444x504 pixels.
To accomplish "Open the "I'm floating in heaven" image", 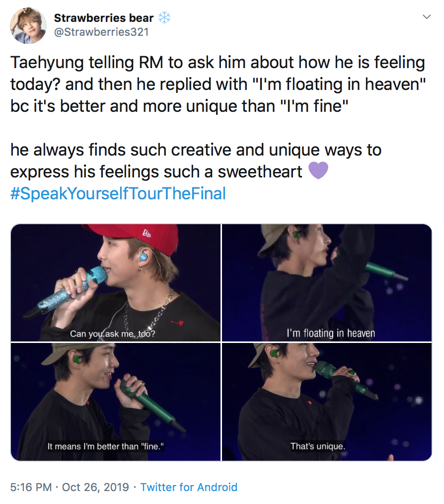I will click(x=327, y=282).
